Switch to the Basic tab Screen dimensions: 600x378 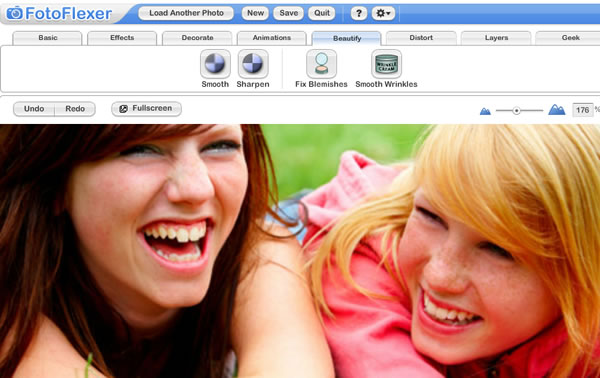48,38
